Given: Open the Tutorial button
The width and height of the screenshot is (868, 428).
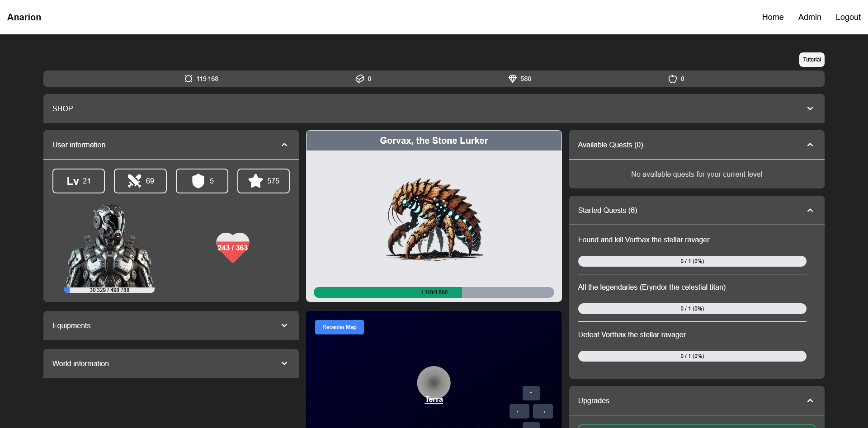Looking at the screenshot, I should [x=811, y=60].
